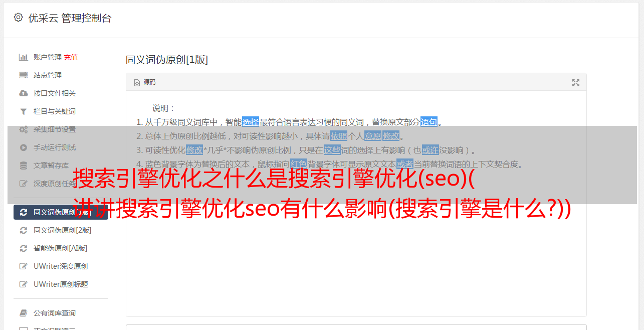Image resolution: width=644 pixels, height=330 pixels.
Task: Select the 站点管理 server icon
Action: click(23, 75)
